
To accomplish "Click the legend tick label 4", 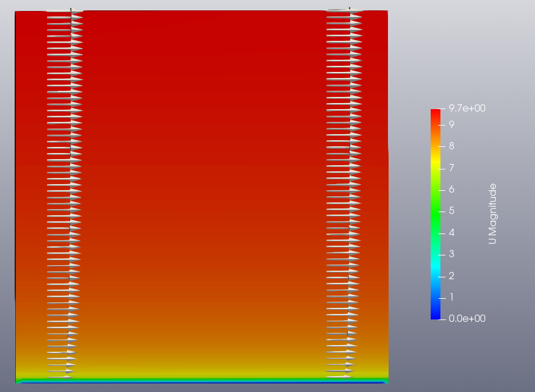I will 451,233.
